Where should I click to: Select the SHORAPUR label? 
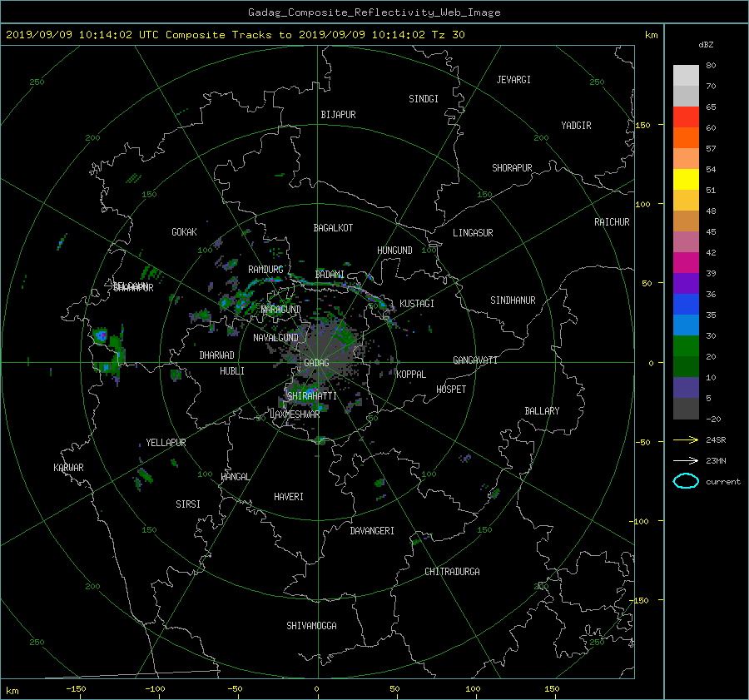(x=512, y=167)
